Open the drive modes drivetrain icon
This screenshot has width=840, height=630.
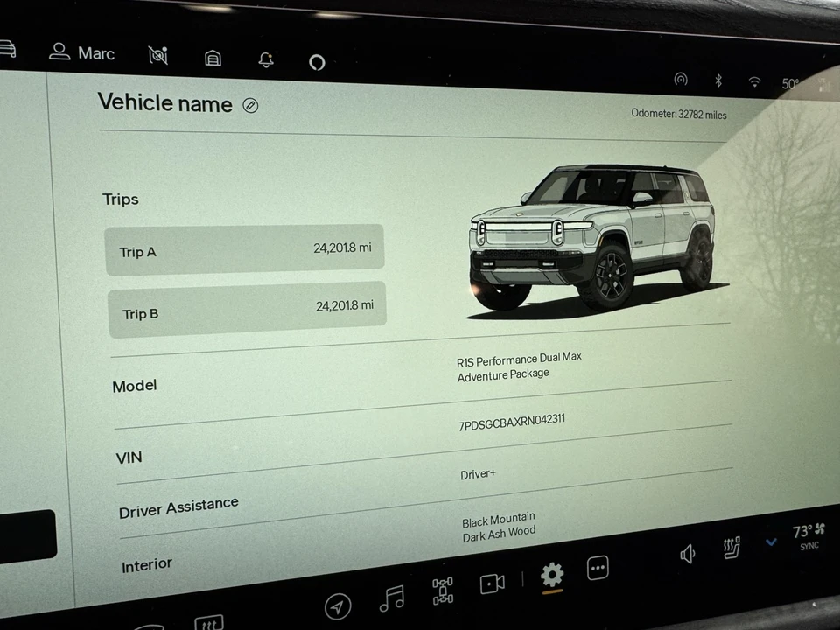(443, 591)
